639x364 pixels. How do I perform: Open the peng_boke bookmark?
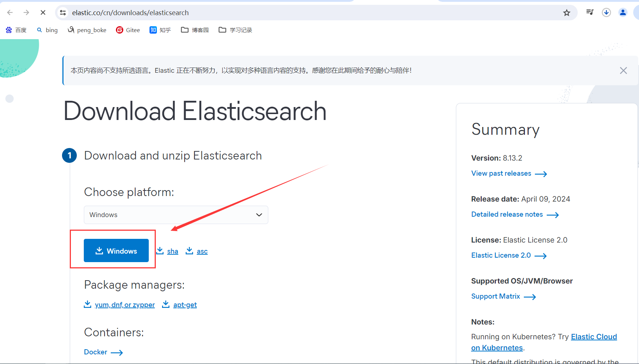tap(87, 30)
